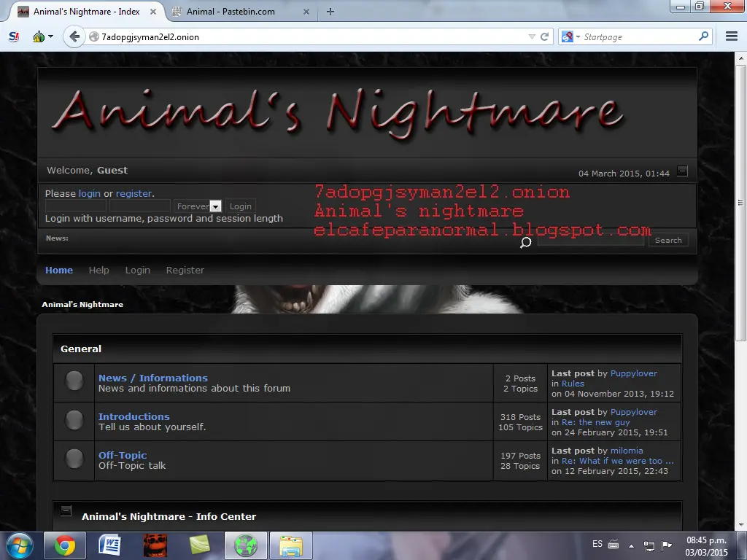Image resolution: width=747 pixels, height=560 pixels.
Task: Open the Re: the new guy post
Action: pyautogui.click(x=595, y=422)
